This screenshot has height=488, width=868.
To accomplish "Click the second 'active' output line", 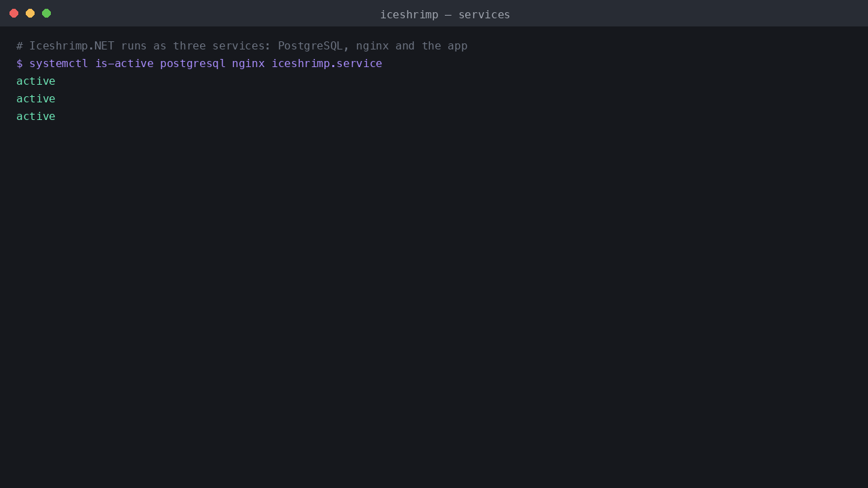I will pyautogui.click(x=36, y=99).
